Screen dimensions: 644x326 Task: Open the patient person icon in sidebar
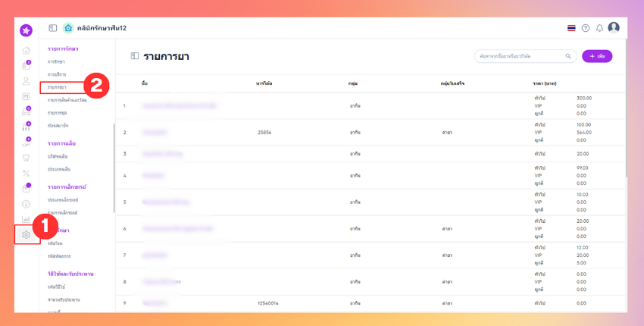(26, 81)
